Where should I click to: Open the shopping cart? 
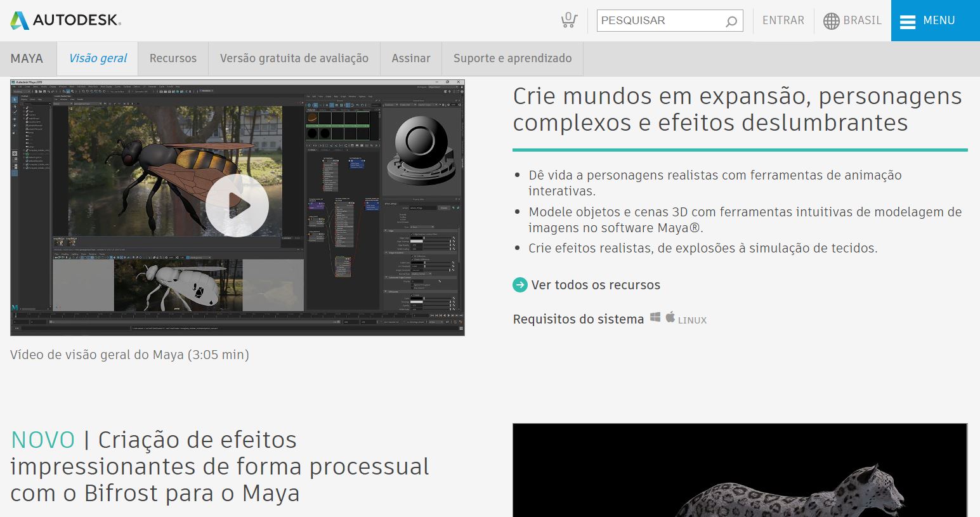coord(569,20)
